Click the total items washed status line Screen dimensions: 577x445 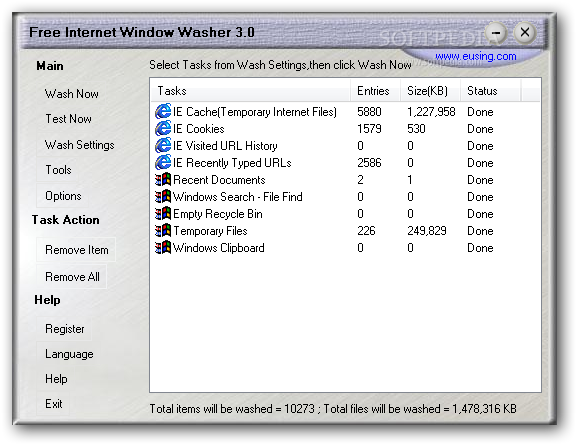(x=333, y=409)
